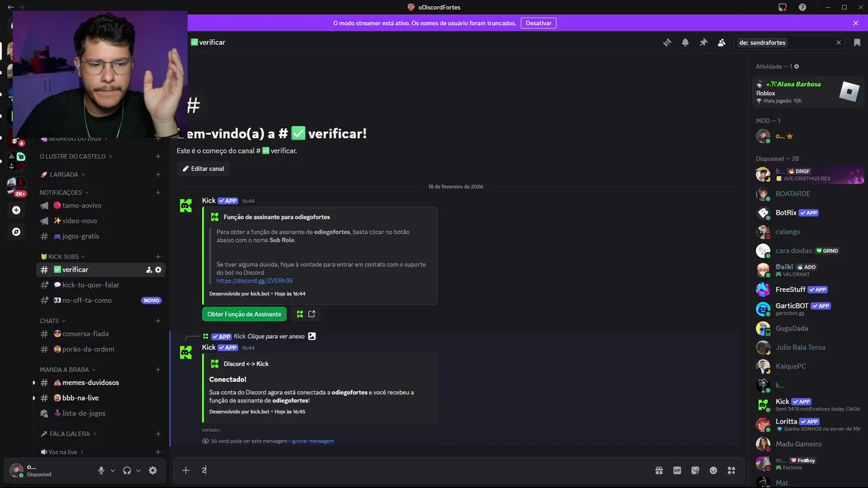Add channel to KICK SUBS category
The height and width of the screenshot is (488, 868).
tap(158, 257)
